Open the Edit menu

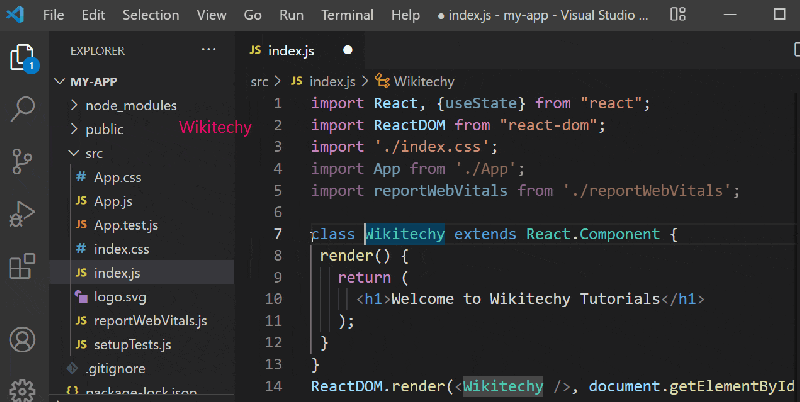click(x=93, y=15)
